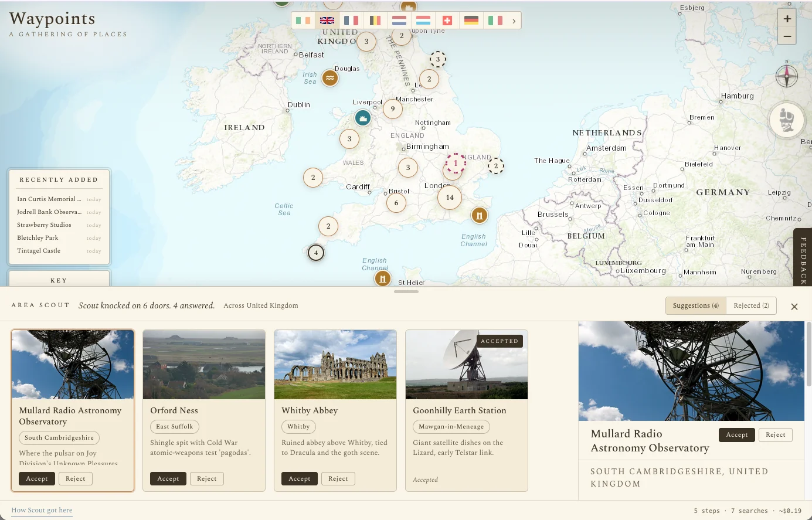
Task: Close the Area Scout panel
Action: point(794,307)
